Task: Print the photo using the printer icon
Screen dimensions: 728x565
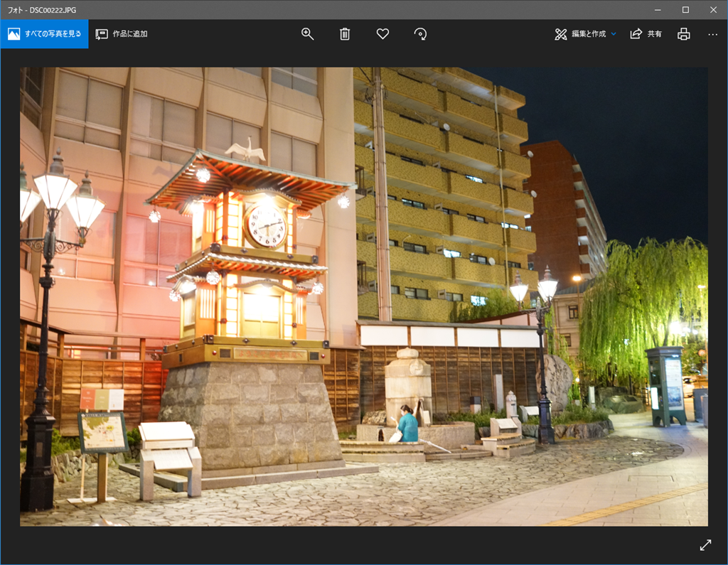Action: click(683, 33)
